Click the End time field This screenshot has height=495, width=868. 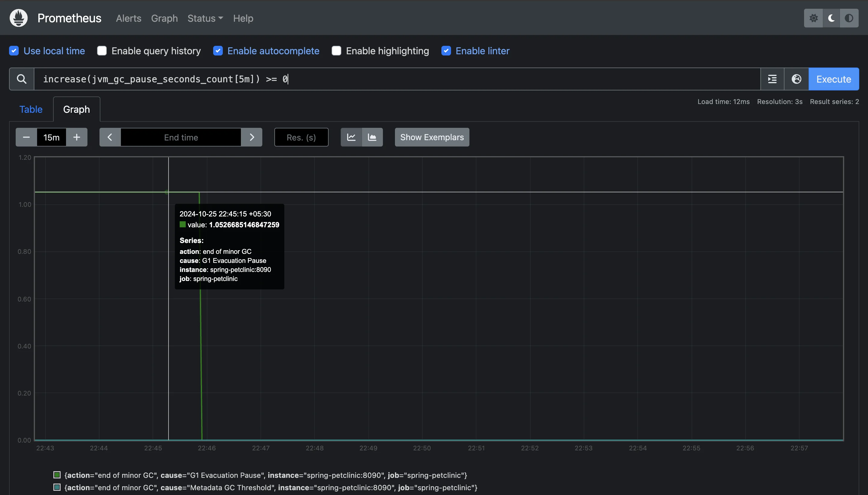(x=181, y=137)
